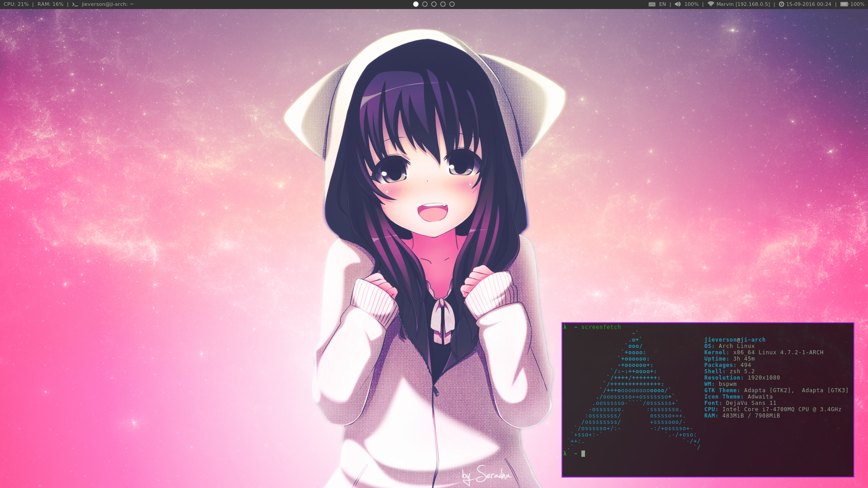This screenshot has height=488, width=868.
Task: Focus the terminal at the cursor prompt
Action: (x=583, y=454)
